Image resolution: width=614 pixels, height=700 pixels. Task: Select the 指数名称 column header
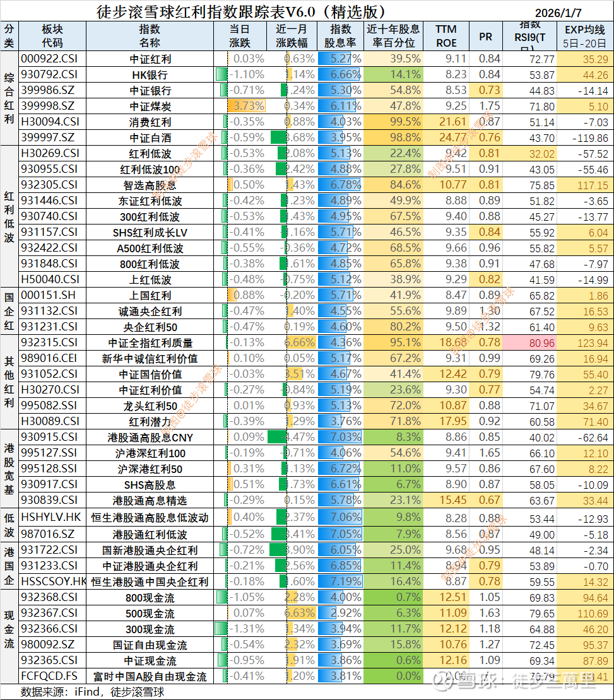150,36
